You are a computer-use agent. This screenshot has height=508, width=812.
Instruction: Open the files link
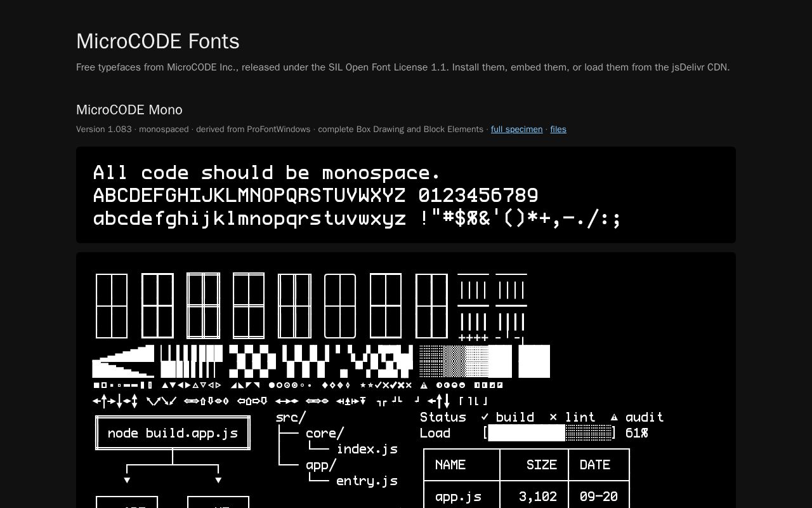[x=558, y=129]
